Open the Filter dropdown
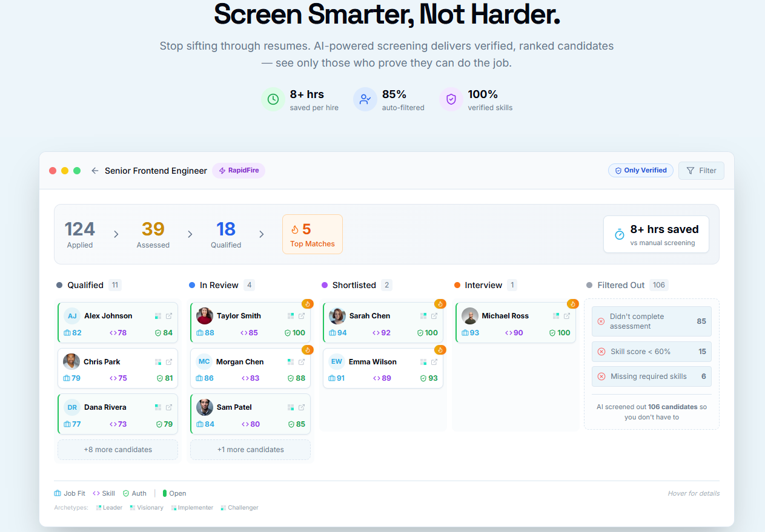The image size is (765, 532). (x=701, y=170)
